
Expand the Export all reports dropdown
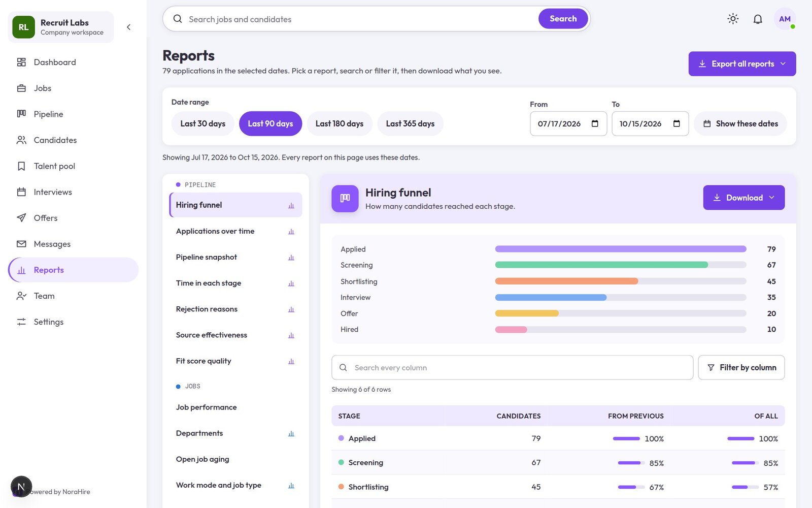pyautogui.click(x=742, y=63)
